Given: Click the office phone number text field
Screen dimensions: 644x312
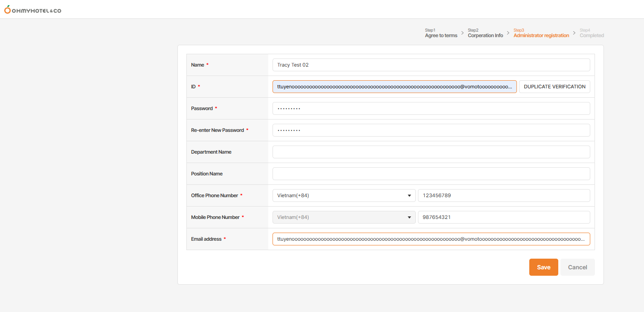Looking at the screenshot, I should point(504,195).
